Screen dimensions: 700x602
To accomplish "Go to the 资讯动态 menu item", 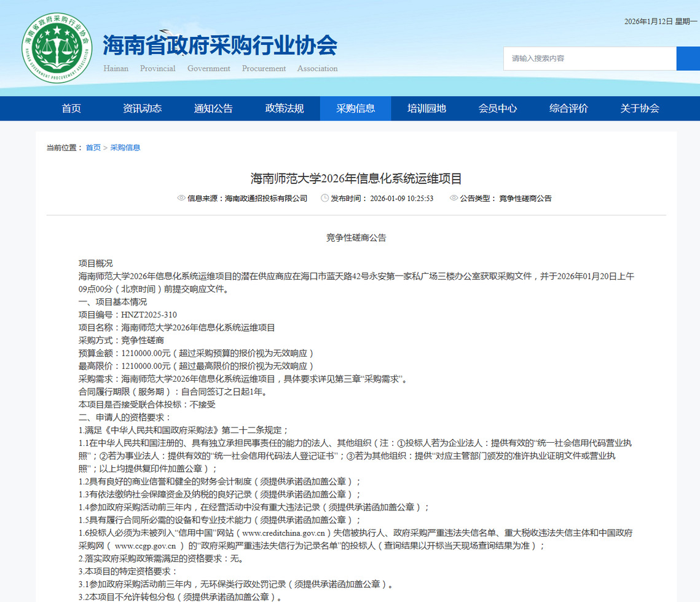I will (142, 108).
